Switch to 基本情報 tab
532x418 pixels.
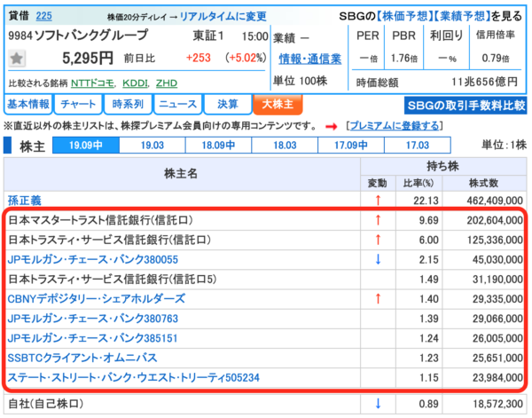28,104
